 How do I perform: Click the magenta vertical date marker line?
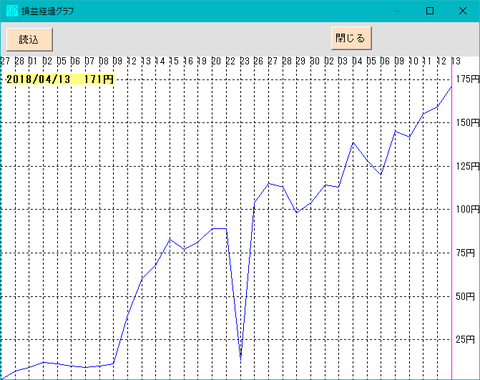pos(451,218)
